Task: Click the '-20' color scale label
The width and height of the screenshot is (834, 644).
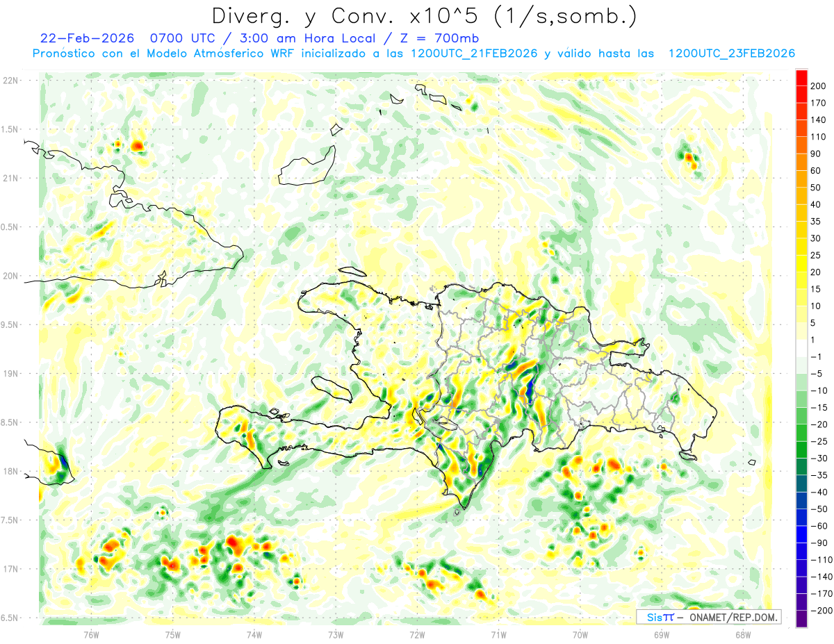Action: click(x=818, y=424)
